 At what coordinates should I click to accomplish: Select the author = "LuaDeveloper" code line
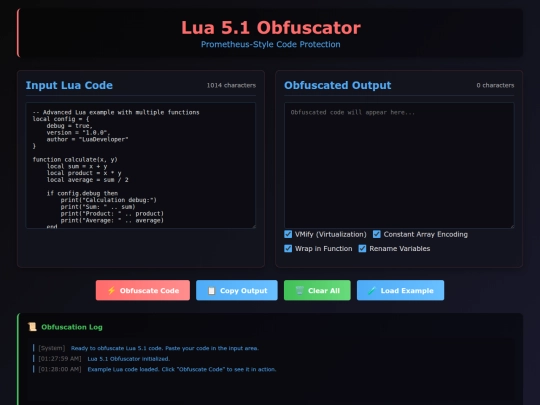pyautogui.click(x=87, y=139)
